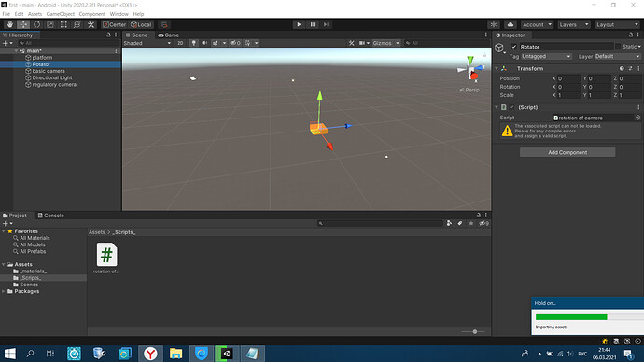Screen dimensions: 644x362
Task: Uncheck the Rotator active checkbox
Action: 514,47
